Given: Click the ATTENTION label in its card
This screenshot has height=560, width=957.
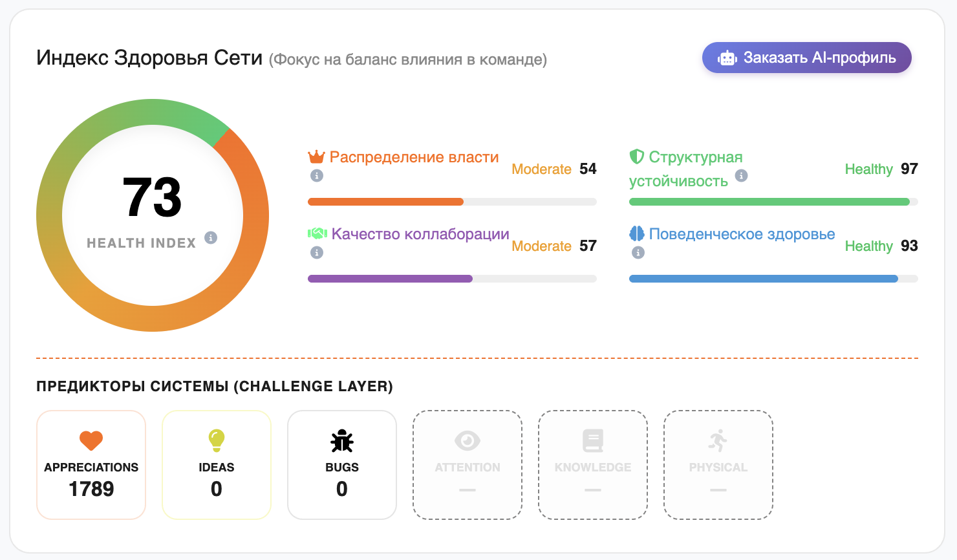Looking at the screenshot, I should coord(468,468).
